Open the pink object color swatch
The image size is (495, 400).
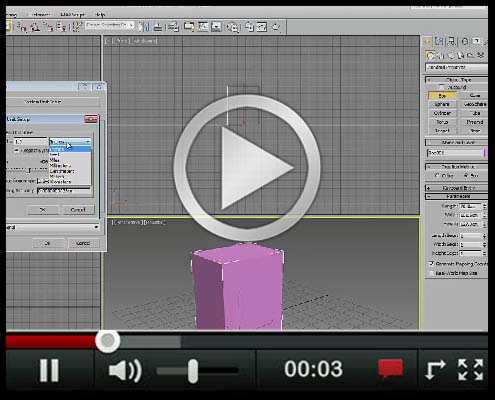486,153
